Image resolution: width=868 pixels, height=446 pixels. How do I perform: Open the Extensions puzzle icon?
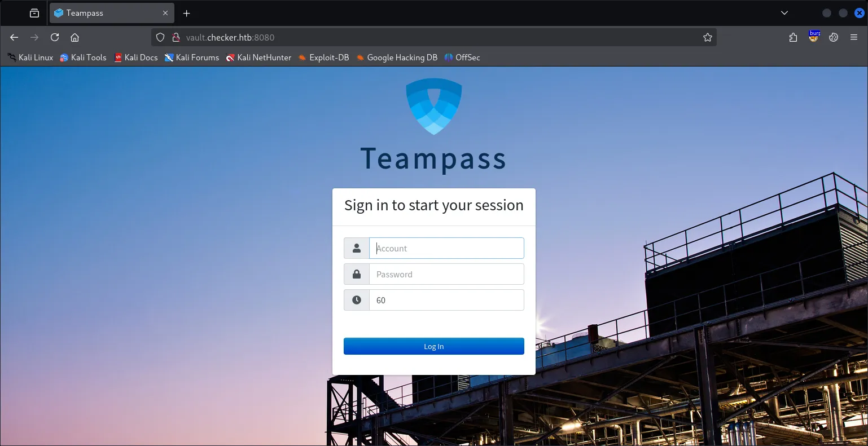click(793, 37)
